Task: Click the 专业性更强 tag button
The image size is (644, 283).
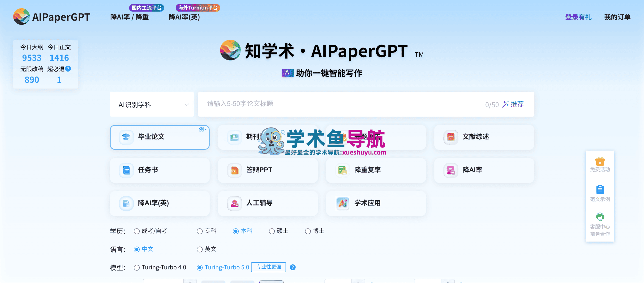Action: point(269,267)
